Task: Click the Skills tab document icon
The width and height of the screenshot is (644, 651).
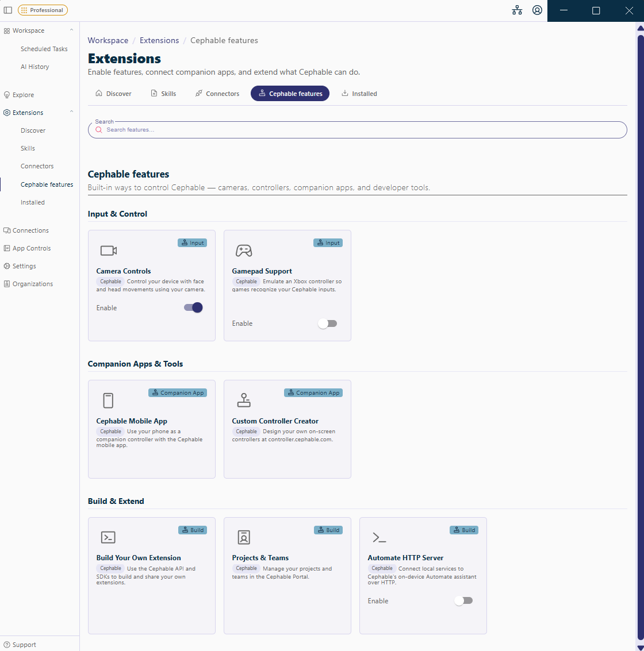Action: click(x=154, y=93)
